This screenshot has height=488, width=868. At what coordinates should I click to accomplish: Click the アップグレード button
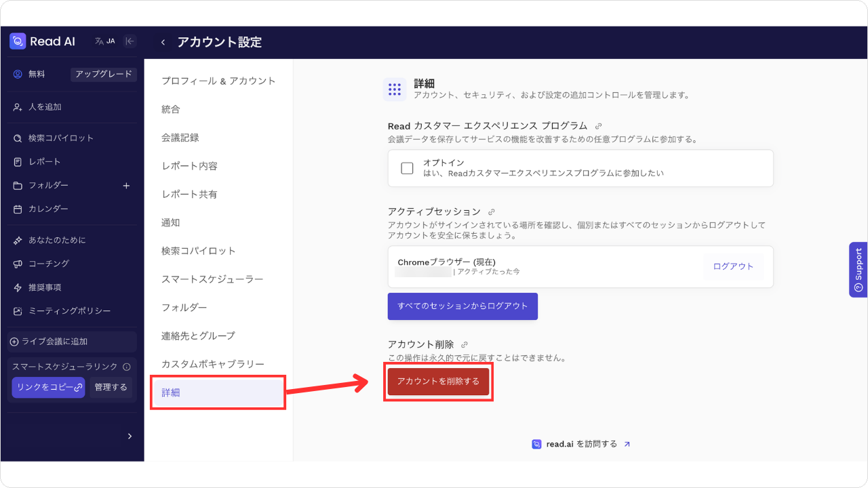[x=104, y=75]
